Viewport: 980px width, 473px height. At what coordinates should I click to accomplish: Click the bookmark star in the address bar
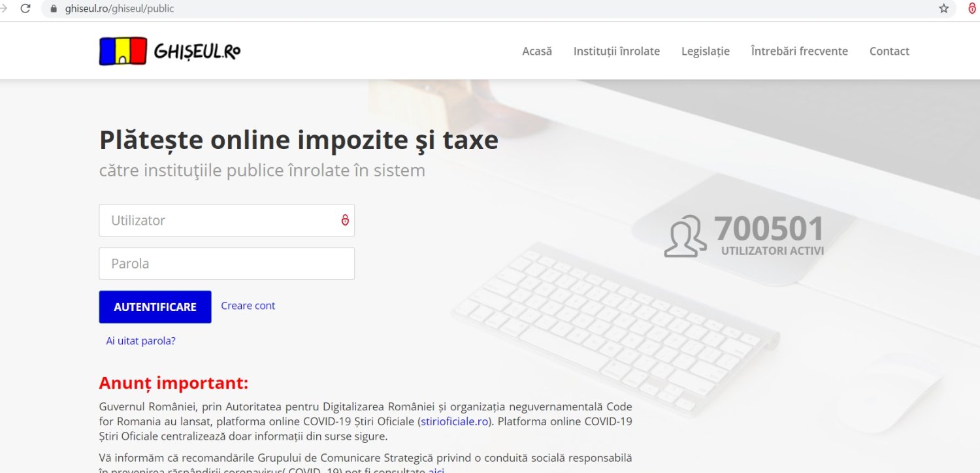(x=943, y=8)
